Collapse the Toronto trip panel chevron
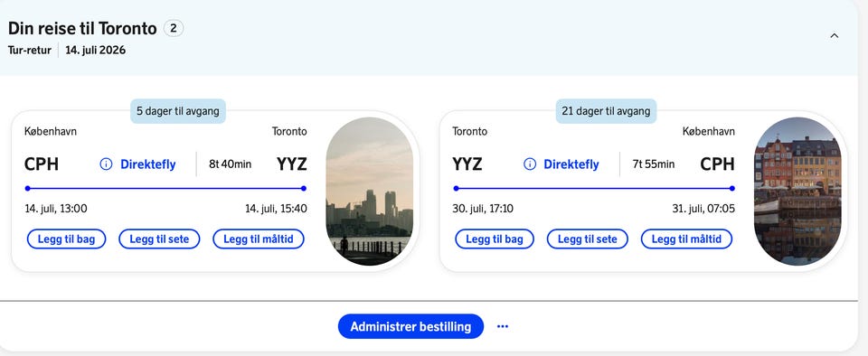Screen dimensions: 868x356 point(835,36)
